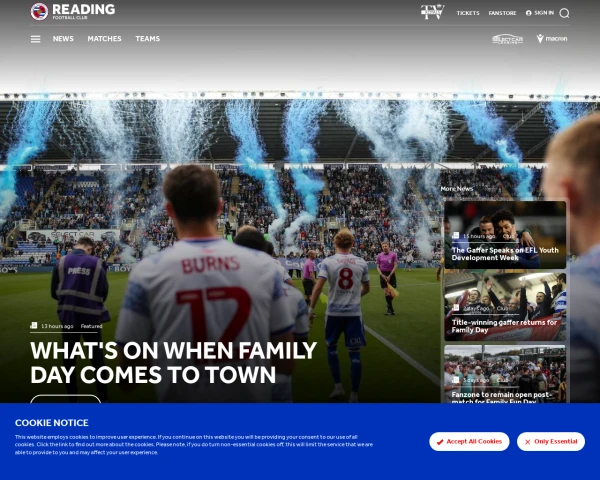Click the Select Car Leasing sponsor logo
The image size is (600, 480).
tap(507, 39)
